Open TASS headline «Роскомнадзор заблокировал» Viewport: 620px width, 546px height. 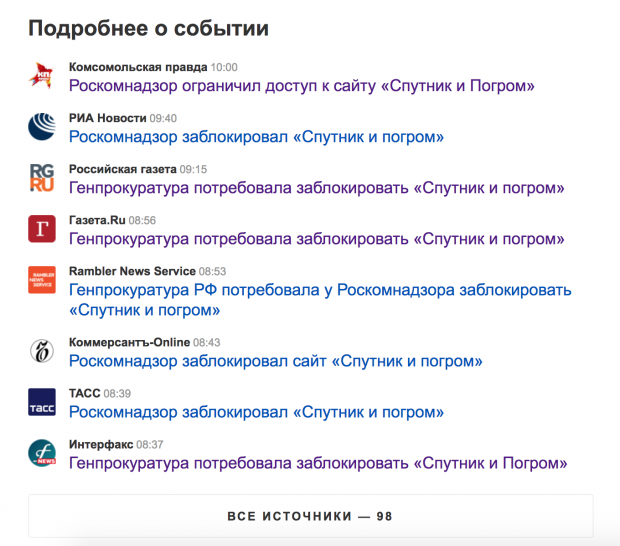[x=256, y=412]
